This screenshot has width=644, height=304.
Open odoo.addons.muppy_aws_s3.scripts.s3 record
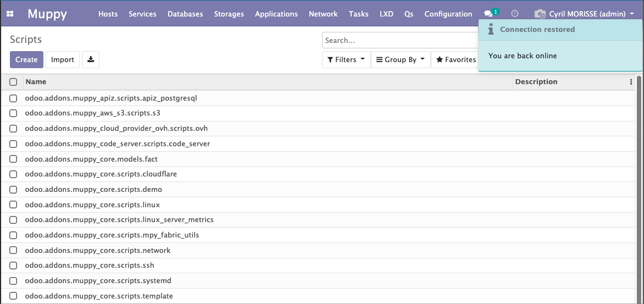tap(92, 113)
